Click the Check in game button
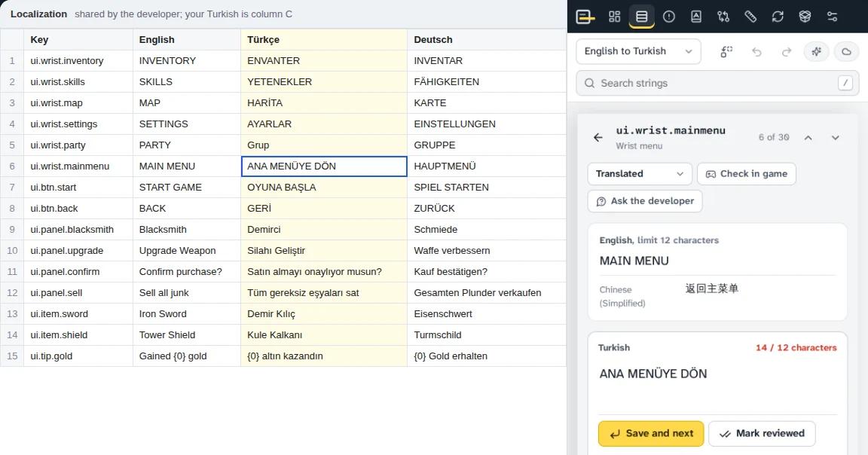868x455 pixels. click(746, 174)
